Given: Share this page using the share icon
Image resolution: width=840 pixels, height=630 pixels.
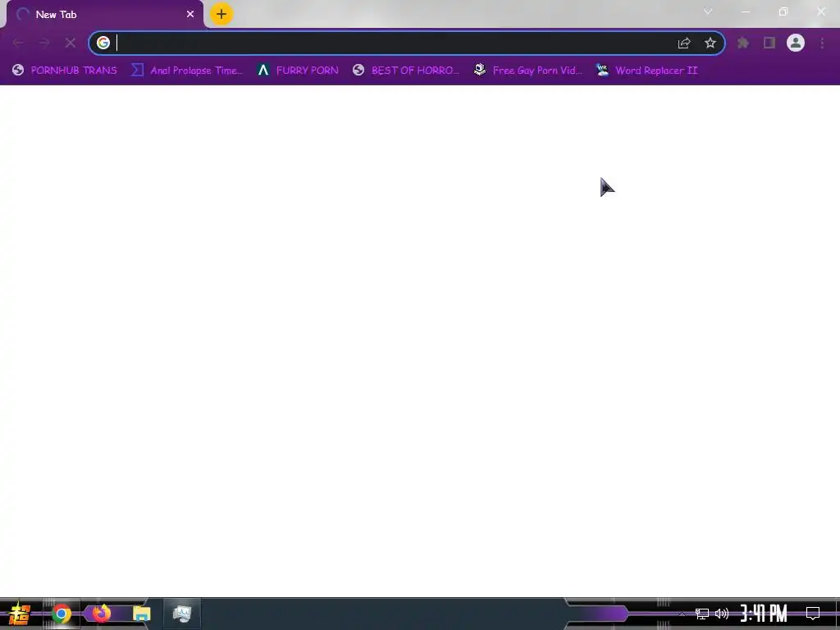Looking at the screenshot, I should [684, 43].
